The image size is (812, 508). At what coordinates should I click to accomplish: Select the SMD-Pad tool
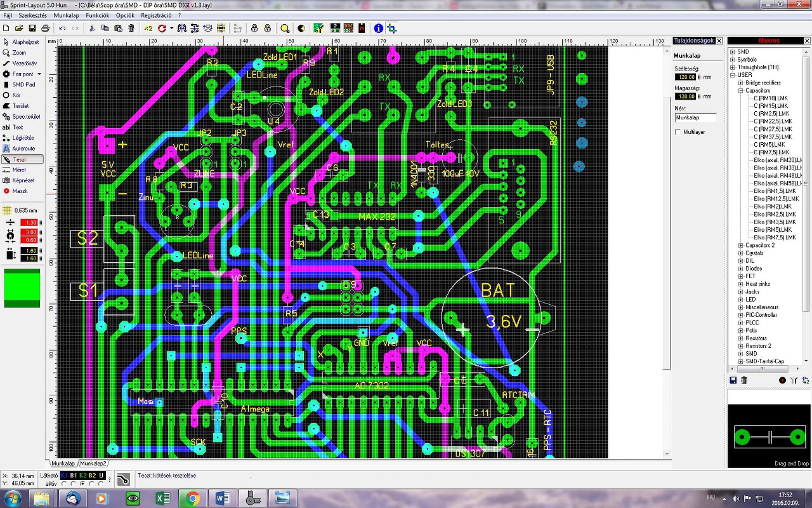[22, 84]
